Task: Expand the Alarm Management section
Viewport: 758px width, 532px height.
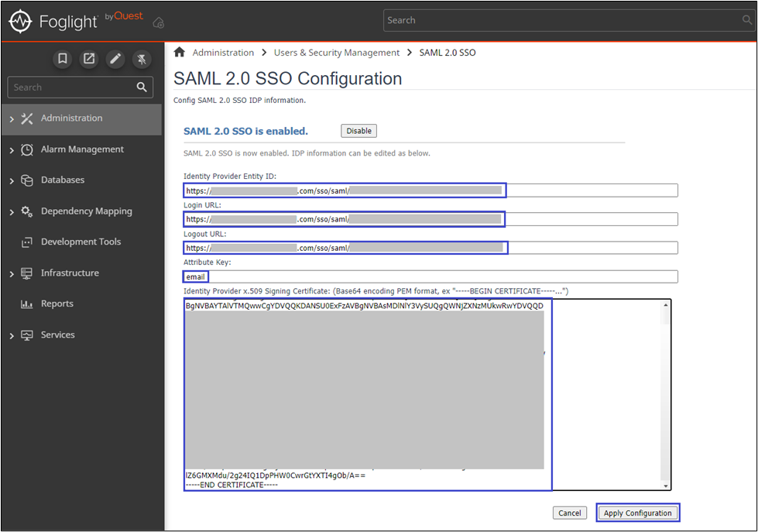Action: click(x=12, y=150)
